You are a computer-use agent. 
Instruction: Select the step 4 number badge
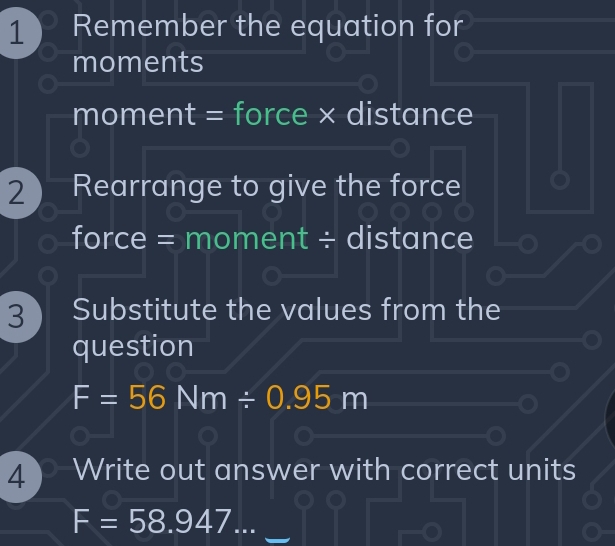point(16,476)
